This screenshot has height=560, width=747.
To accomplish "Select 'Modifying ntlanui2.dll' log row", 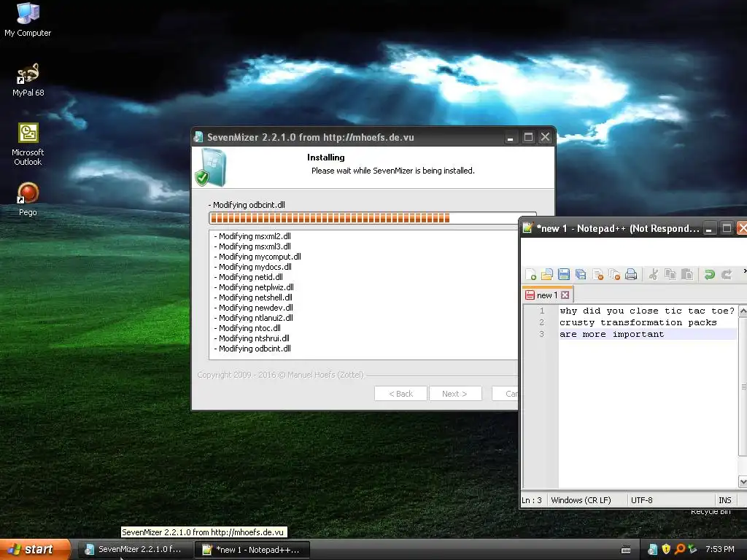I will click(254, 318).
